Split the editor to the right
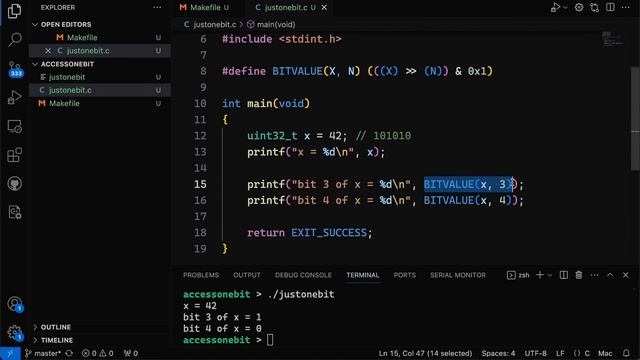The image size is (640, 360). [610, 7]
